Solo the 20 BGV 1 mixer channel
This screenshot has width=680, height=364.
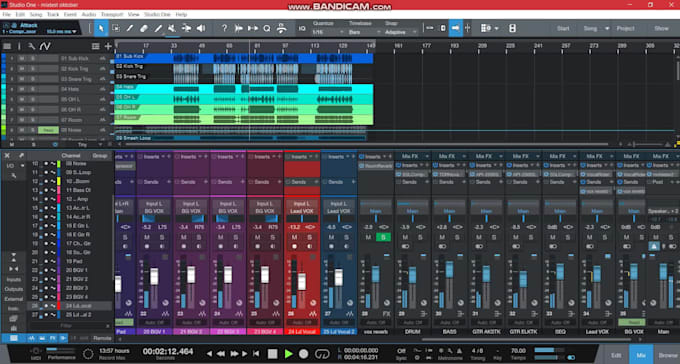(x=162, y=237)
